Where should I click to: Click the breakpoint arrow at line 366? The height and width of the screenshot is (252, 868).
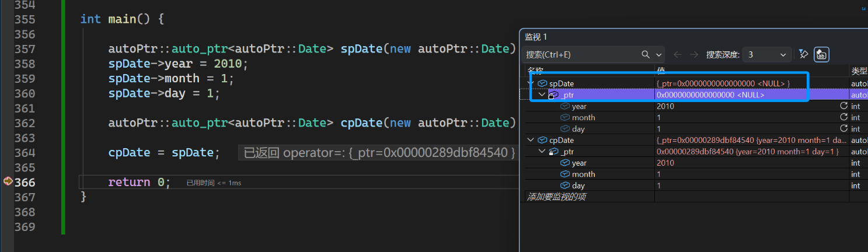tap(8, 181)
